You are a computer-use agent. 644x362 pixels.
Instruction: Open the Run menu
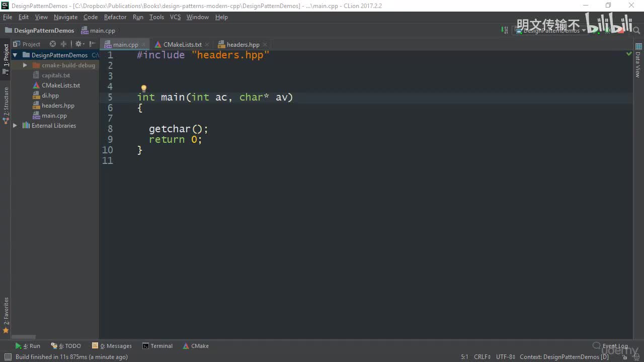[x=138, y=17]
